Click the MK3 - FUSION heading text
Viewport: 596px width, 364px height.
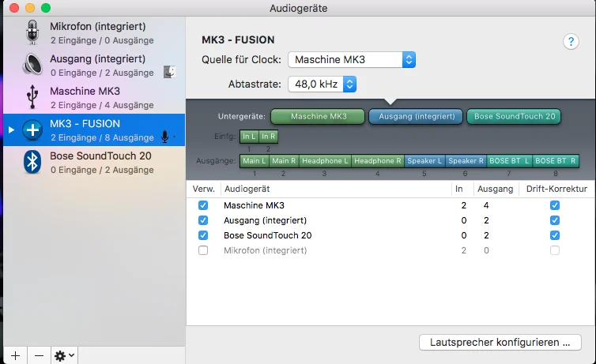[238, 39]
